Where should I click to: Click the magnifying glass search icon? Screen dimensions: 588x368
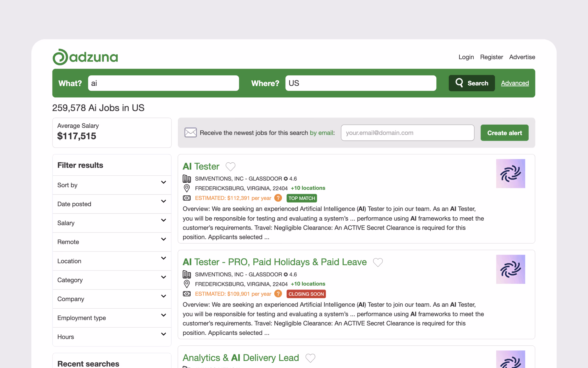(459, 83)
